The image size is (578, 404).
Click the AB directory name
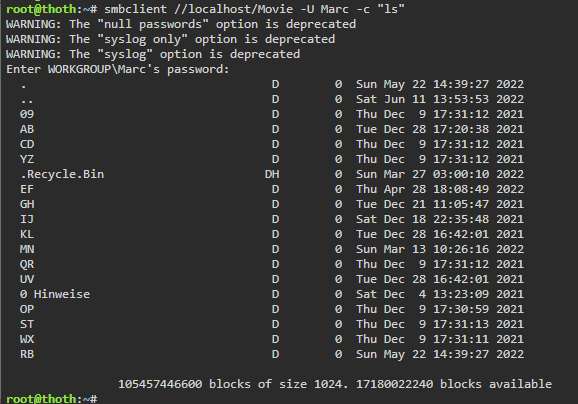(27, 129)
